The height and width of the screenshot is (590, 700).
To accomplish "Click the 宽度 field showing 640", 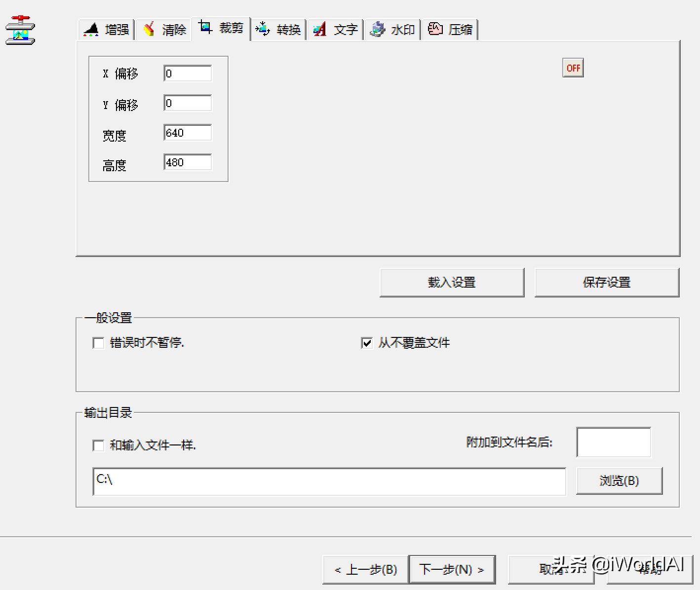I will tap(188, 133).
